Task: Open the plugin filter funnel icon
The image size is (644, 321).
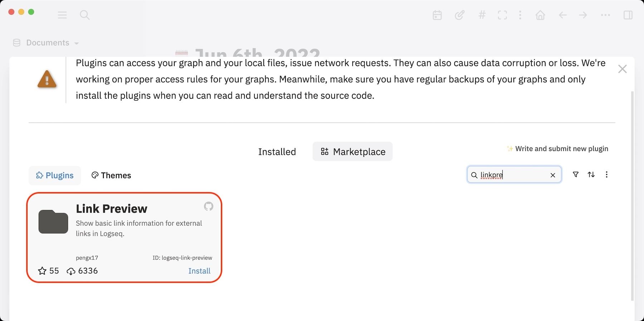Action: tap(576, 175)
